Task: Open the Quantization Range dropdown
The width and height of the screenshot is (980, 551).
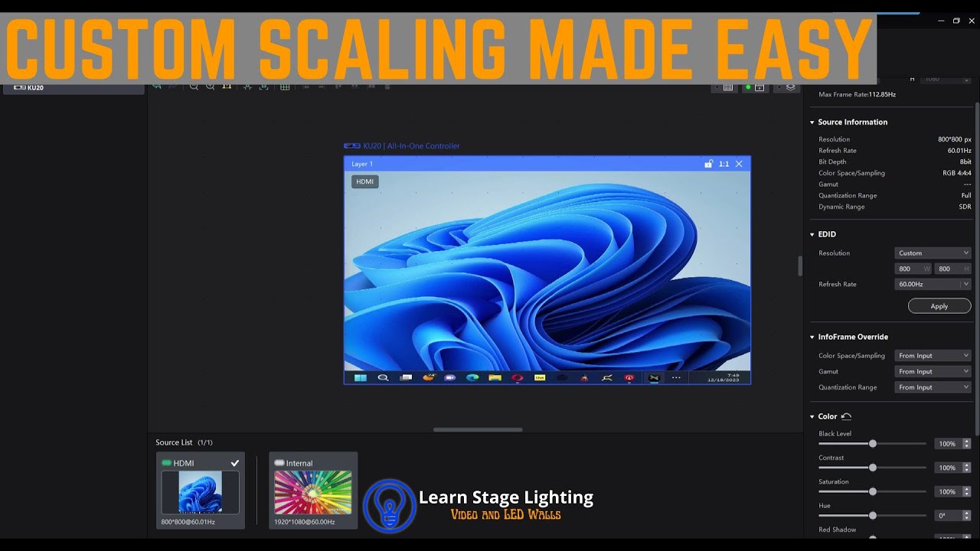Action: click(933, 387)
